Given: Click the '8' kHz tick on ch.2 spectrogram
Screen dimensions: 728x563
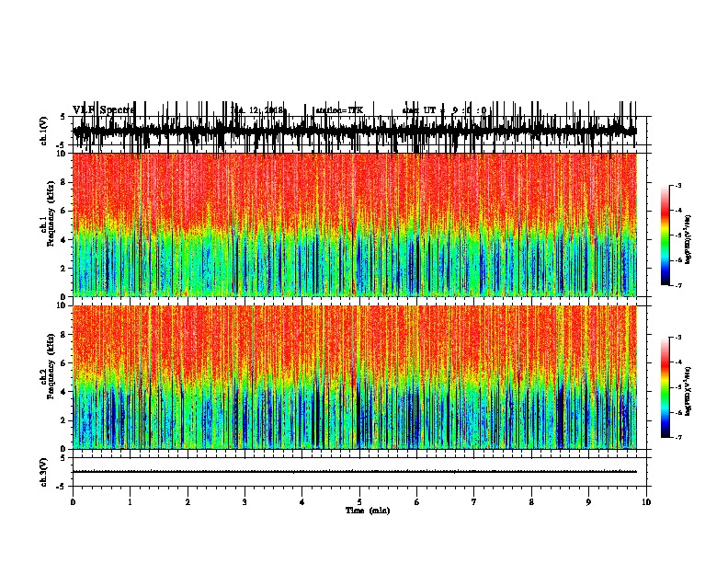Looking at the screenshot, I should [x=63, y=335].
